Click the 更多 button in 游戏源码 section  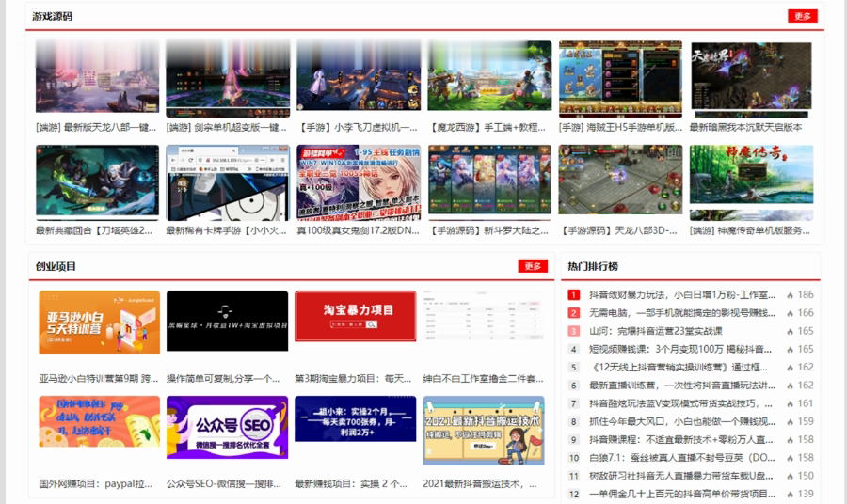(x=802, y=16)
